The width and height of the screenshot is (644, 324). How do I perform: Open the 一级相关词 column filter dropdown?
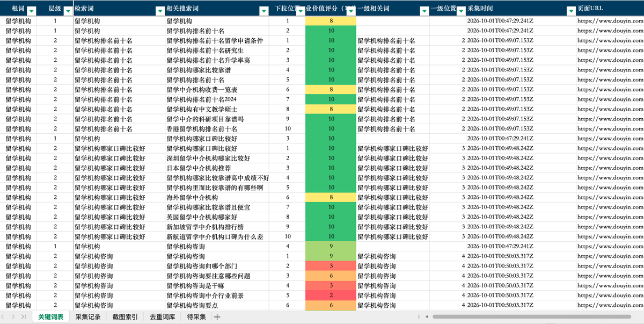424,11
